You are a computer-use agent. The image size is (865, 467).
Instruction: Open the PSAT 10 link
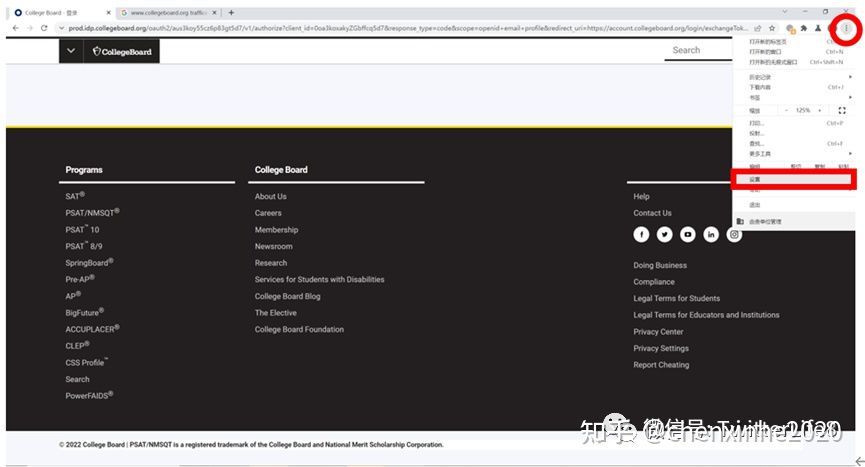(82, 229)
